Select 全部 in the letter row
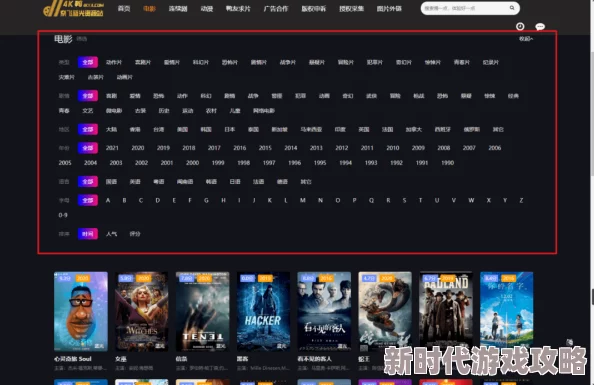 tap(88, 200)
